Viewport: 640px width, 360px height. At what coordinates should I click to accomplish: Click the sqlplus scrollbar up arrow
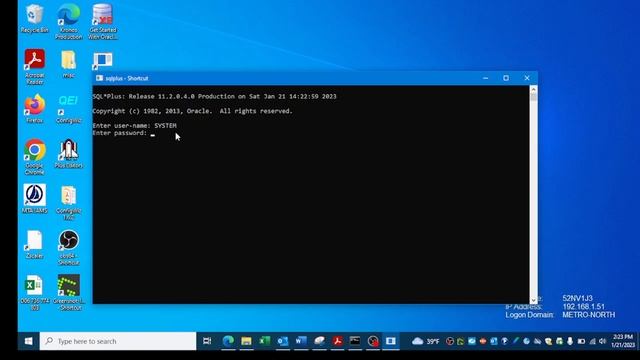[533, 89]
